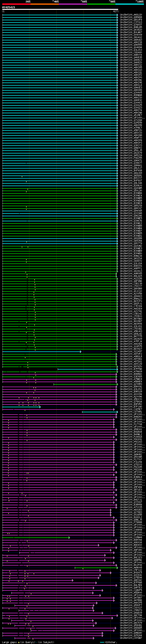Click the UniRef100_Q3E9D5 label

coord(131,376)
